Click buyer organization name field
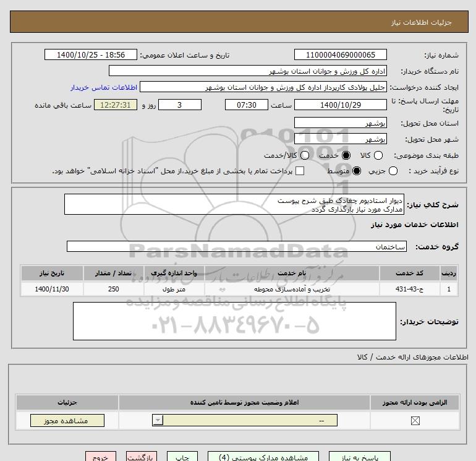The image size is (476, 461). click(x=248, y=71)
